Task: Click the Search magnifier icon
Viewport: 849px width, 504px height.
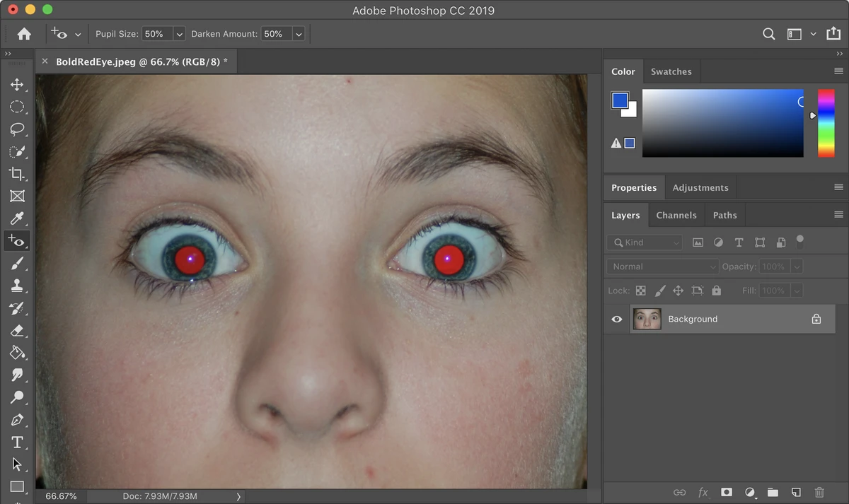Action: pos(768,34)
